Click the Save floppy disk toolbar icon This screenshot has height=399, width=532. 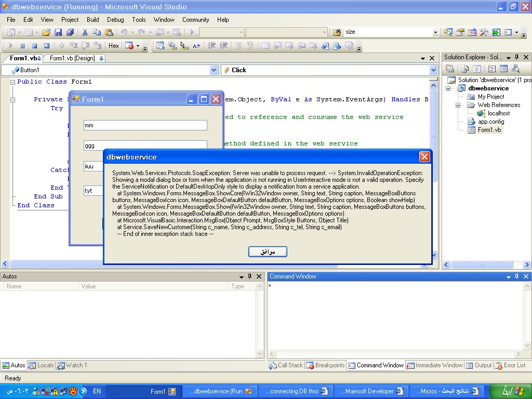pyautogui.click(x=58, y=32)
